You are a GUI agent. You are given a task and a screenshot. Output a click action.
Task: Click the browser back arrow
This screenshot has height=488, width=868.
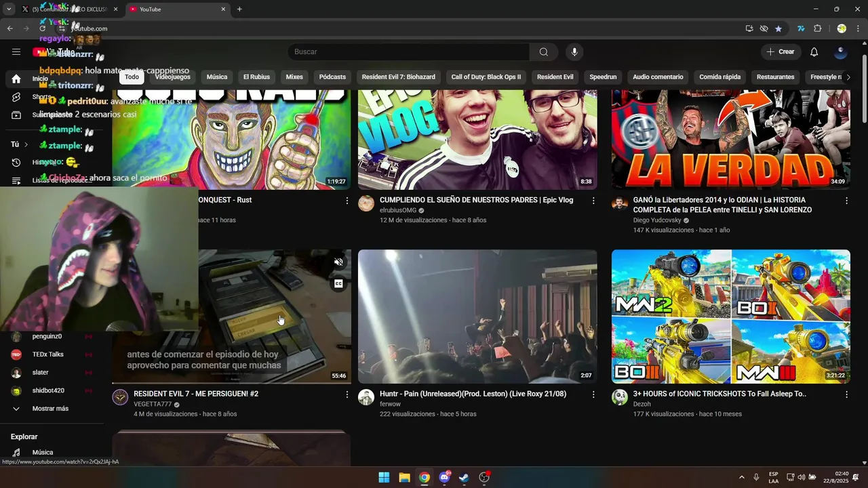point(9,28)
